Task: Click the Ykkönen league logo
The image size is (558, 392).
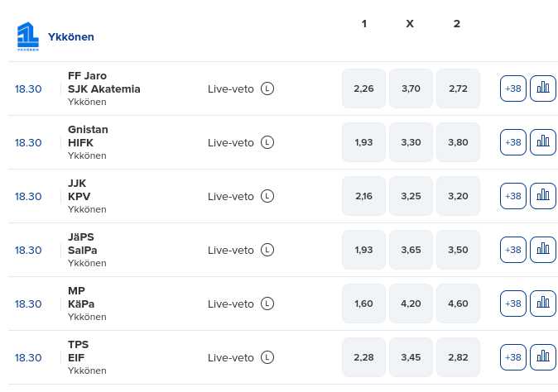Action: coord(28,37)
